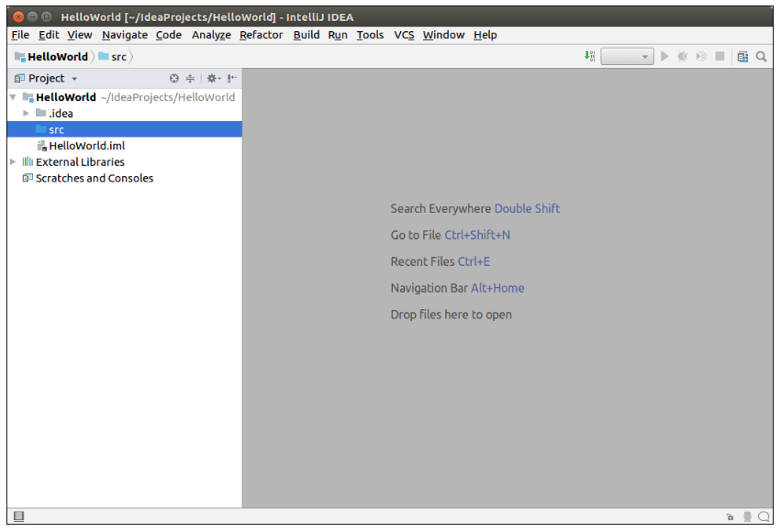
Task: Close the IntelliJ IDEA window
Action: (x=18, y=17)
